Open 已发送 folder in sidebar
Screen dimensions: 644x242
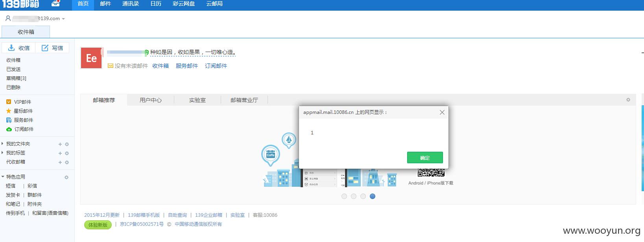tap(13, 69)
